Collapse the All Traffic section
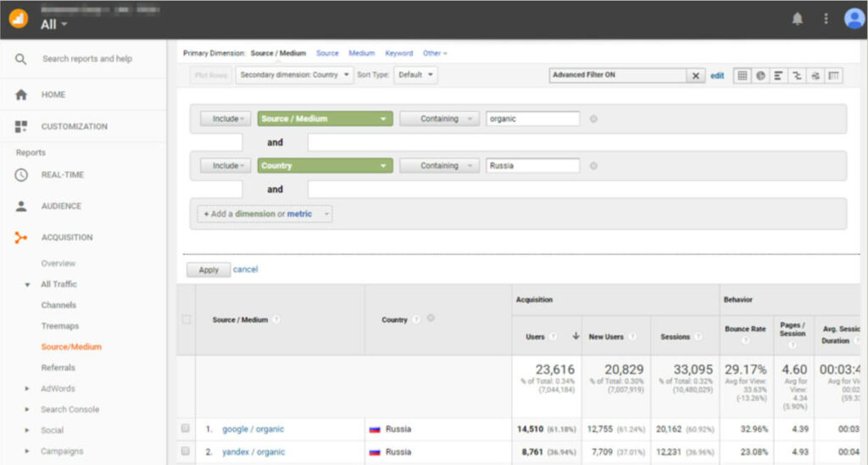 pyautogui.click(x=27, y=285)
